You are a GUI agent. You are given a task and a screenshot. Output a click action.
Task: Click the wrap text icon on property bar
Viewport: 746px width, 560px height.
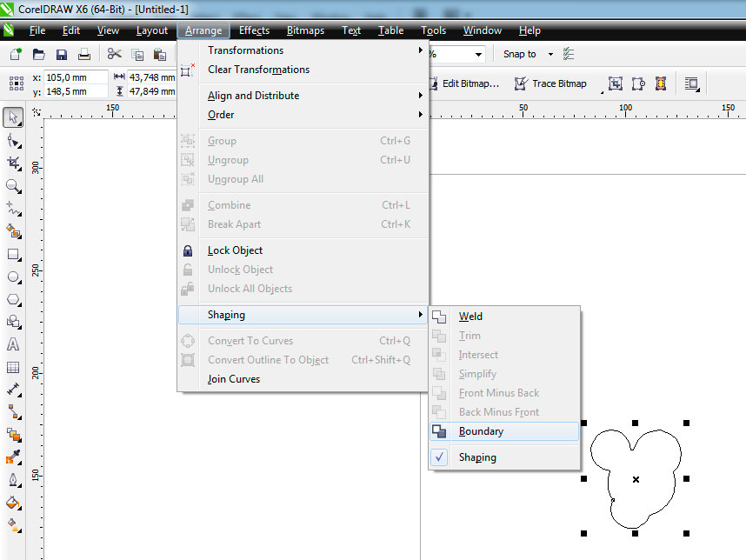coord(692,83)
